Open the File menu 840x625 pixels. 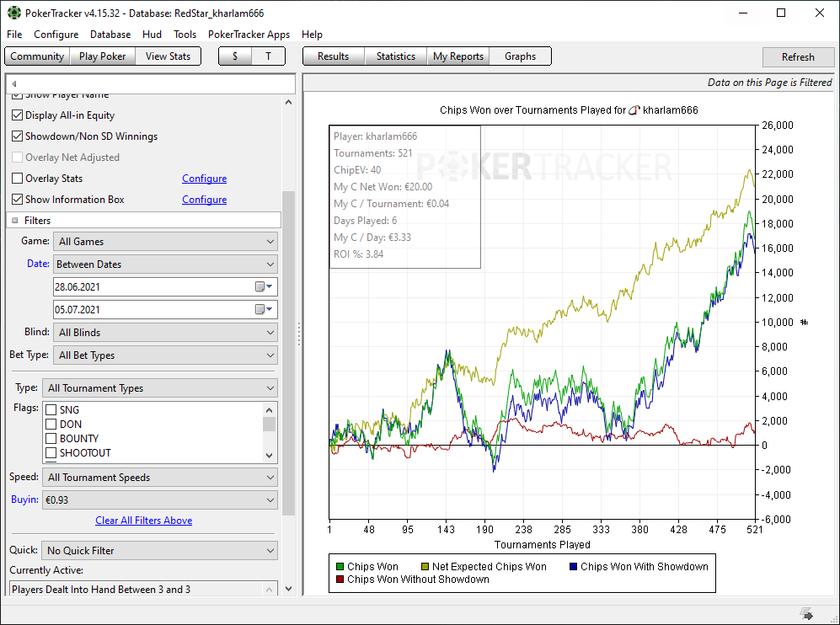(x=14, y=35)
